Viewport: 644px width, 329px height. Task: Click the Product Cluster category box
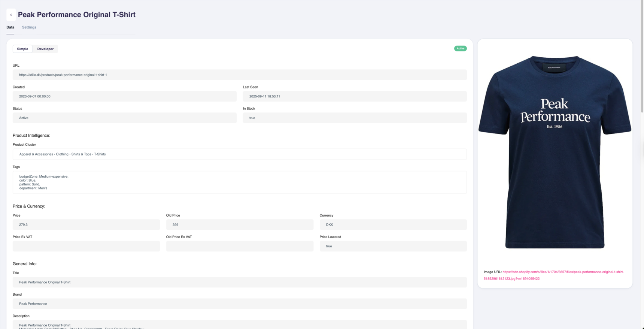240,154
